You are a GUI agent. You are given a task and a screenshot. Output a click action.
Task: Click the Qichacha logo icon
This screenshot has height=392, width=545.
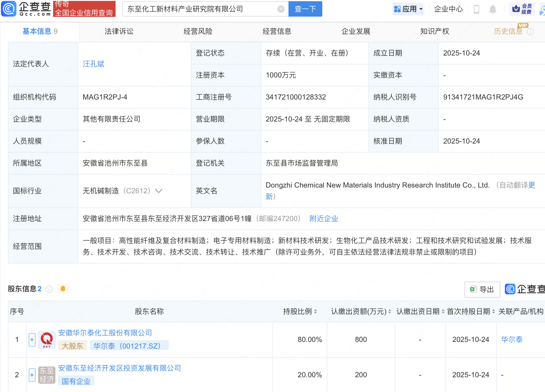pyautogui.click(x=9, y=9)
